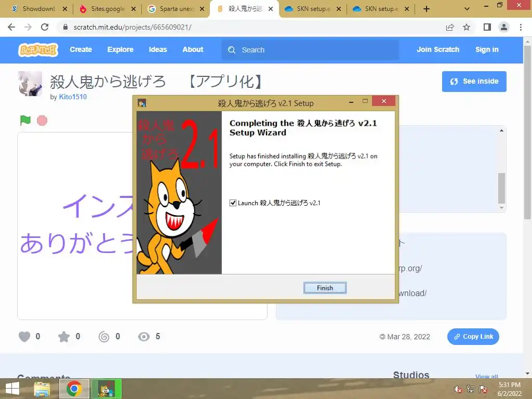Reload the page
The image size is (532, 399).
(x=45, y=27)
